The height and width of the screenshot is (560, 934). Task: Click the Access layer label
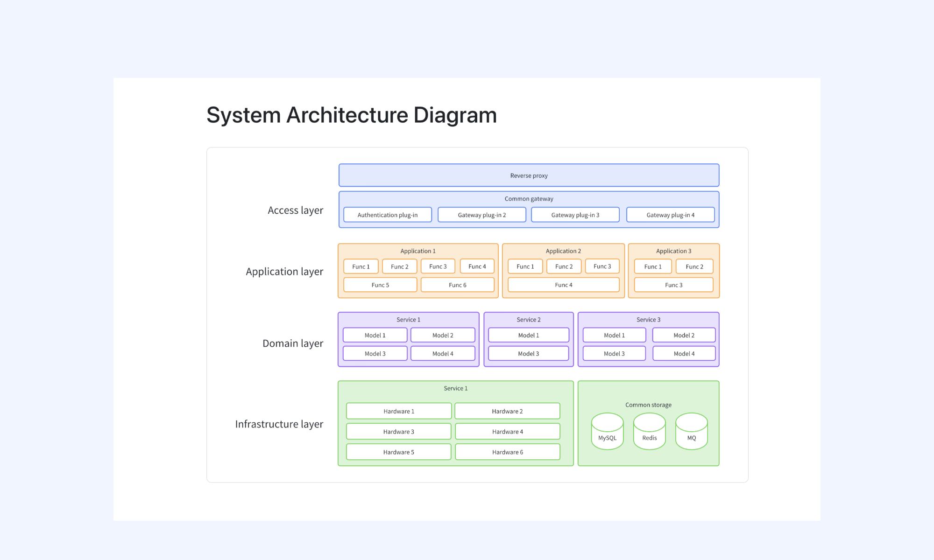295,210
